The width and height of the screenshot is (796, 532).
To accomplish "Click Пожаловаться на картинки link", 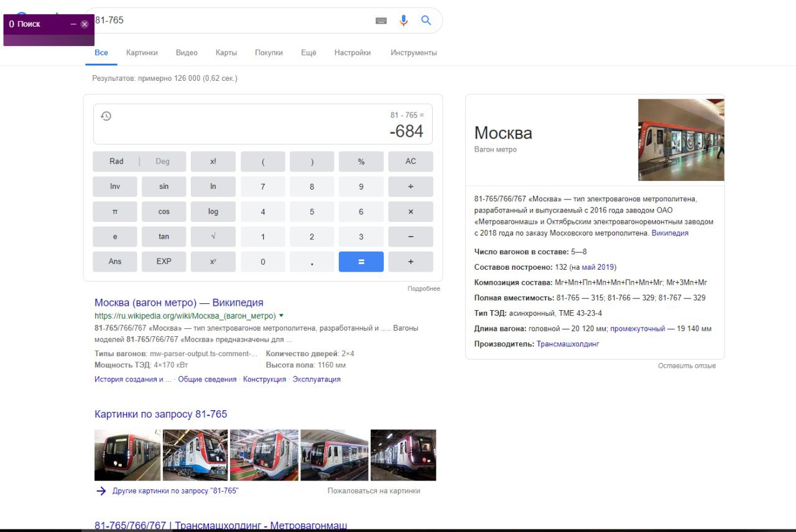I will coord(374,491).
